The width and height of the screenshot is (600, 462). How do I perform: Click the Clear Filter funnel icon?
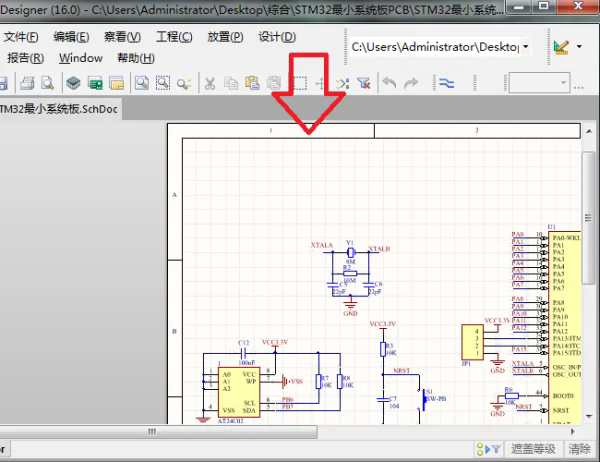tap(364, 83)
